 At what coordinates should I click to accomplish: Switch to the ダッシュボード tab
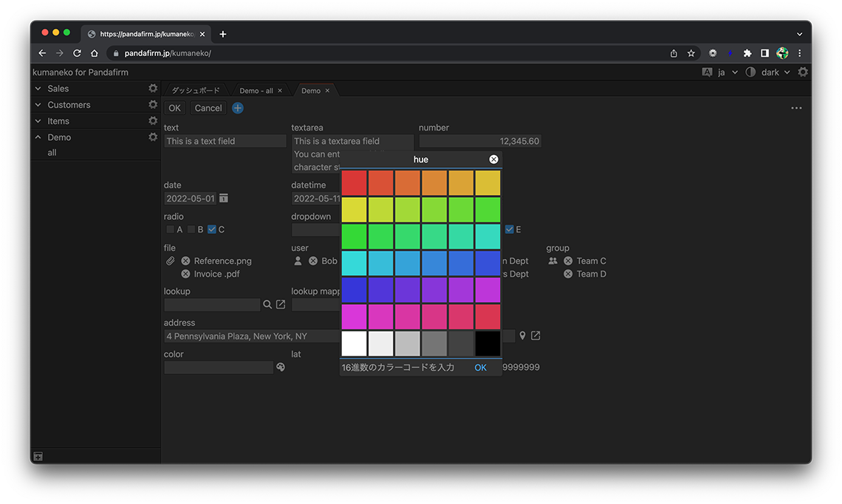(x=196, y=91)
